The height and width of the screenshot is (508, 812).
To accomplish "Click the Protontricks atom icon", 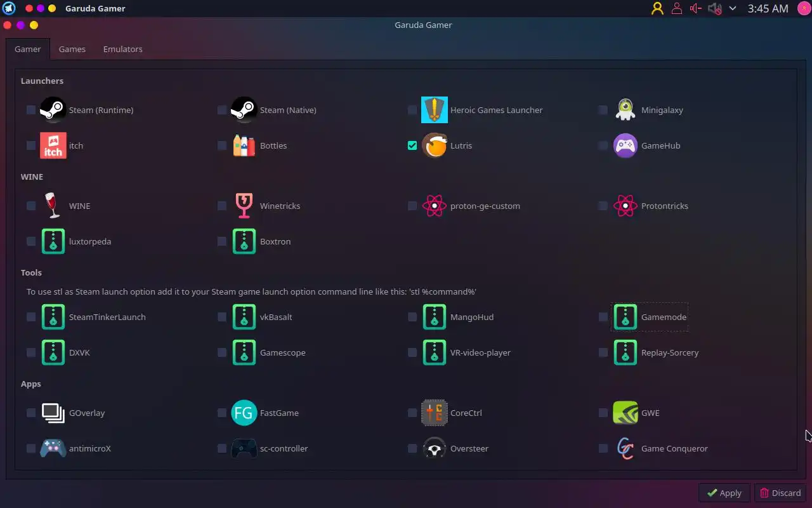I will (625, 206).
